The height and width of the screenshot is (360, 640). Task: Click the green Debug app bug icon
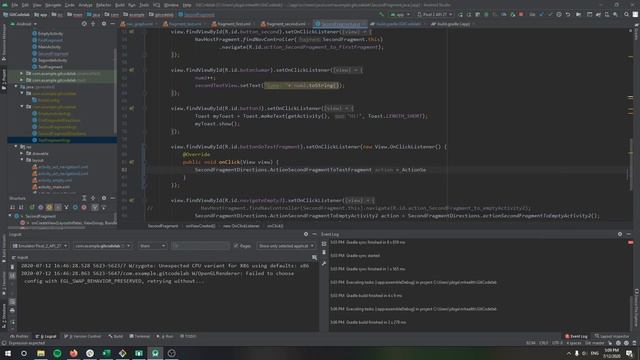[x=486, y=15]
